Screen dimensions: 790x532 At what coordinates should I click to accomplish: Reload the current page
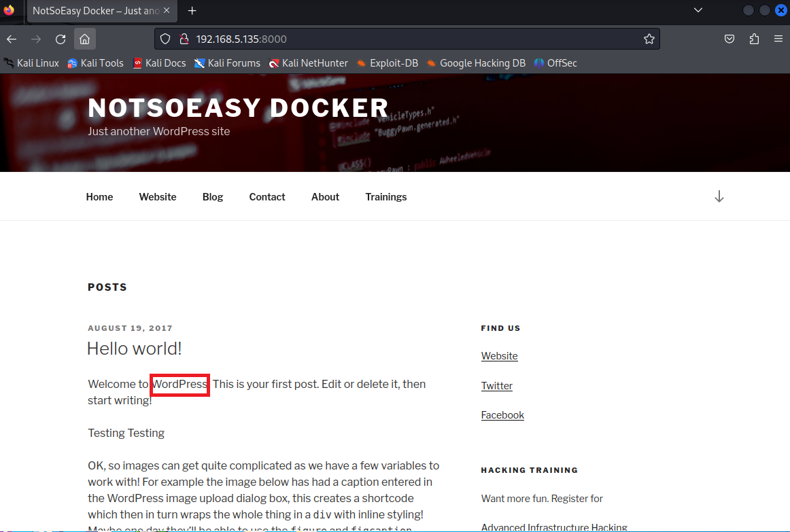coord(61,39)
